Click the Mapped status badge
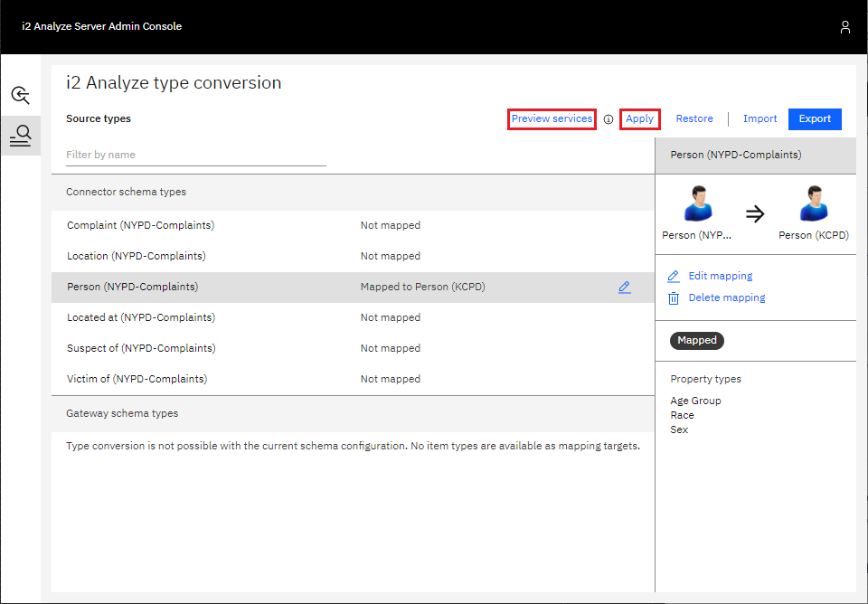 click(696, 340)
